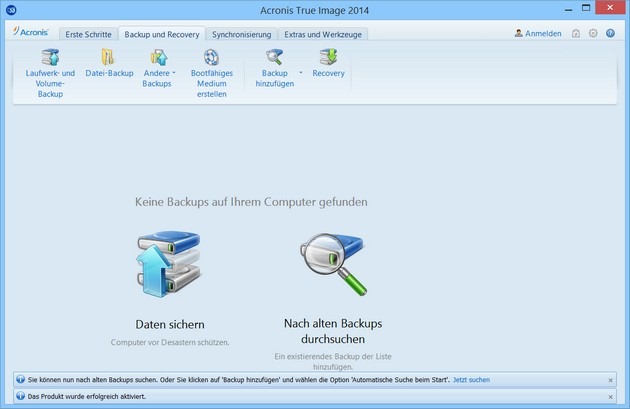Click info icon of the 'Sie können nun' notification
The width and height of the screenshot is (630, 409).
(x=20, y=379)
